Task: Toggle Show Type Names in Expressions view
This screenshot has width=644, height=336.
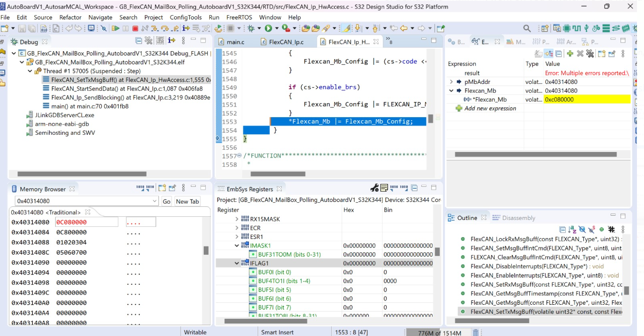Action: tap(539, 54)
